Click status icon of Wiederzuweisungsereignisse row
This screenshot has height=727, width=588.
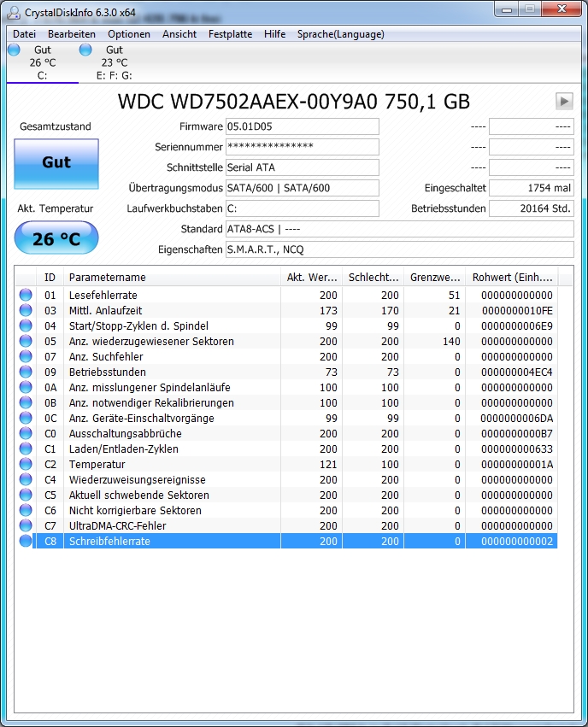[x=26, y=479]
